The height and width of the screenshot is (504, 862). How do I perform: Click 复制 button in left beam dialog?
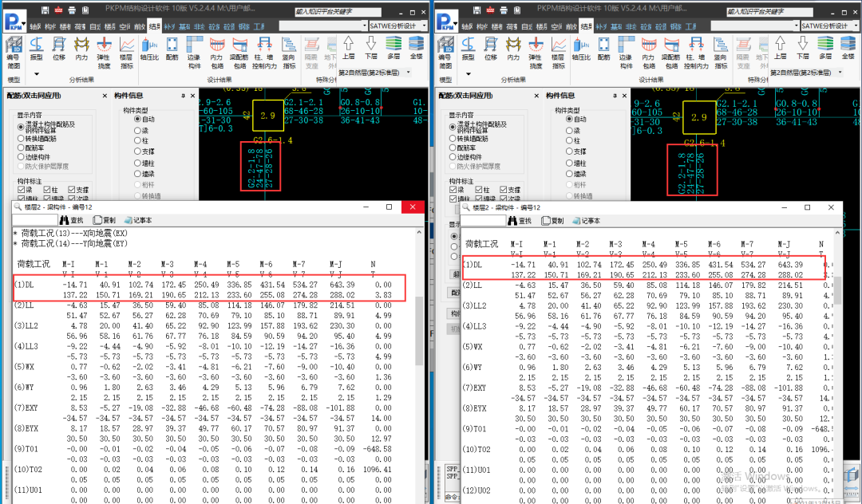pos(104,220)
